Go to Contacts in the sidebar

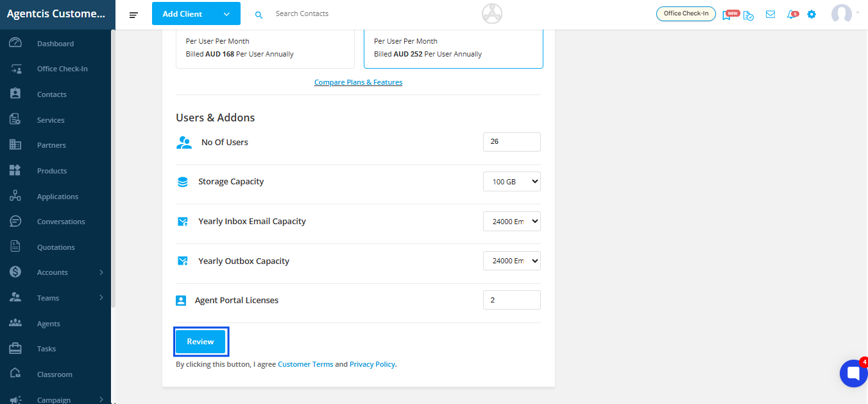click(51, 94)
